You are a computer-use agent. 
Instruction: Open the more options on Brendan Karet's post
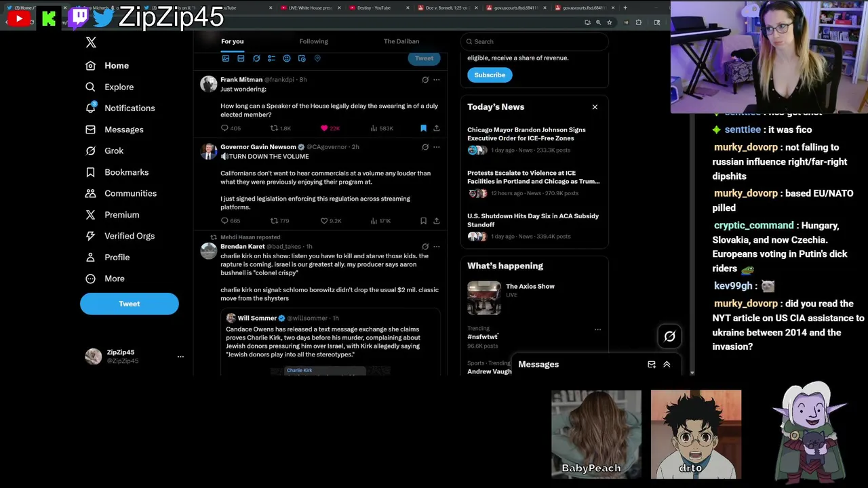click(437, 247)
